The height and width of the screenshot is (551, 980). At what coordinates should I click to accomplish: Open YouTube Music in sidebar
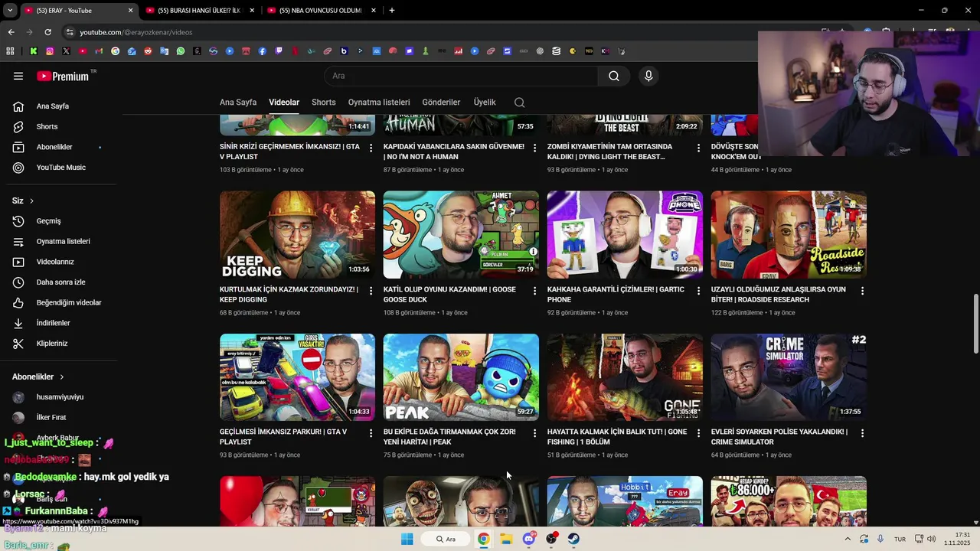[61, 168]
